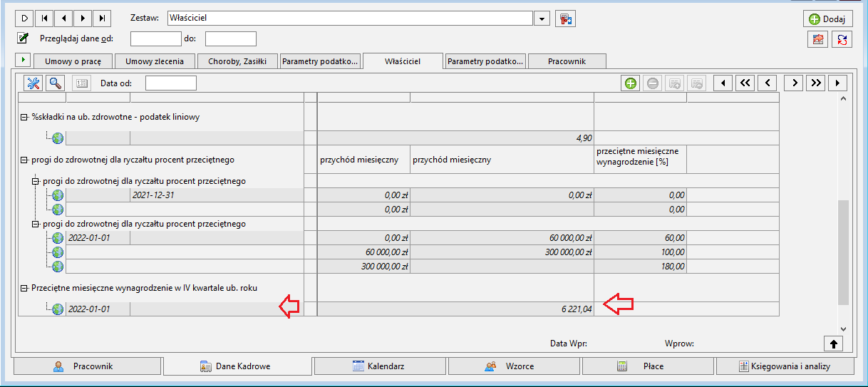
Task: Expand tabs with the green triangle button
Action: pyautogui.click(x=23, y=60)
